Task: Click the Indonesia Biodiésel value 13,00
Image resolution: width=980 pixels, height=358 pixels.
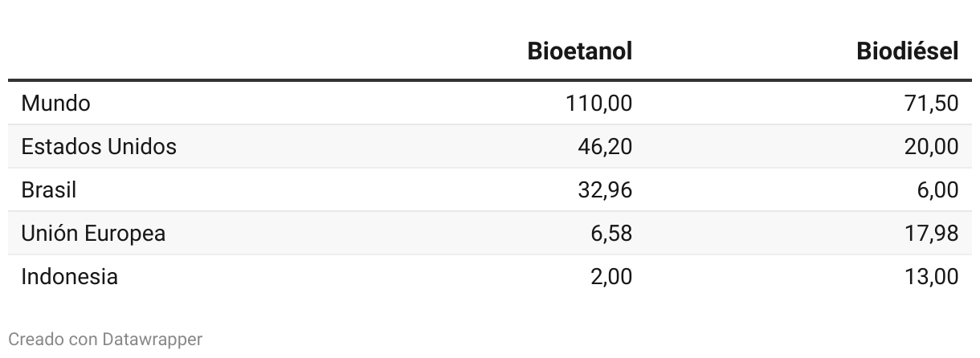Action: click(931, 277)
